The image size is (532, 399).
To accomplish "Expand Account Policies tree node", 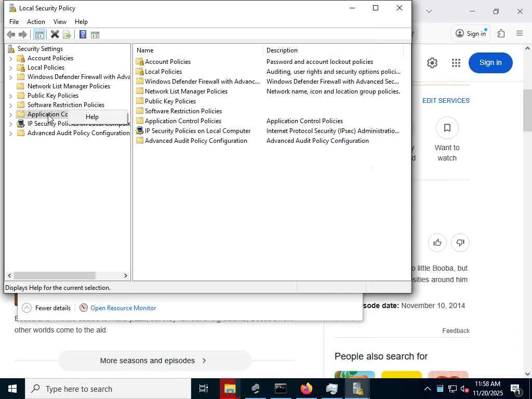I will 10,59.
